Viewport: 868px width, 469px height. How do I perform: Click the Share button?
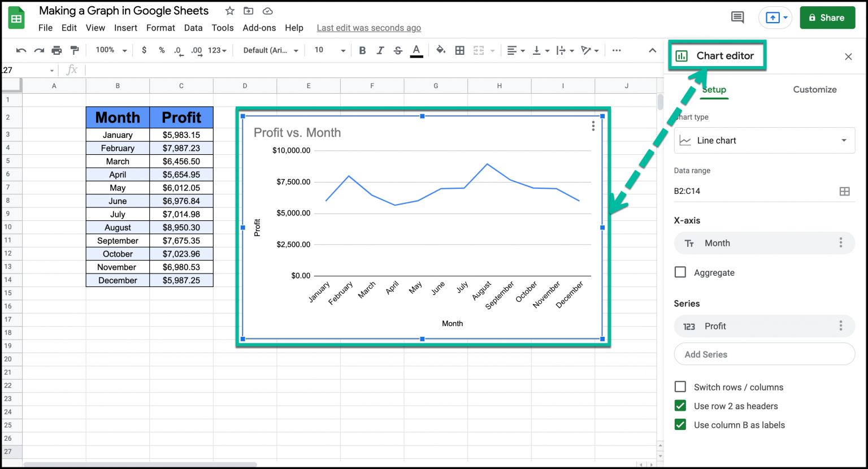[x=827, y=17]
